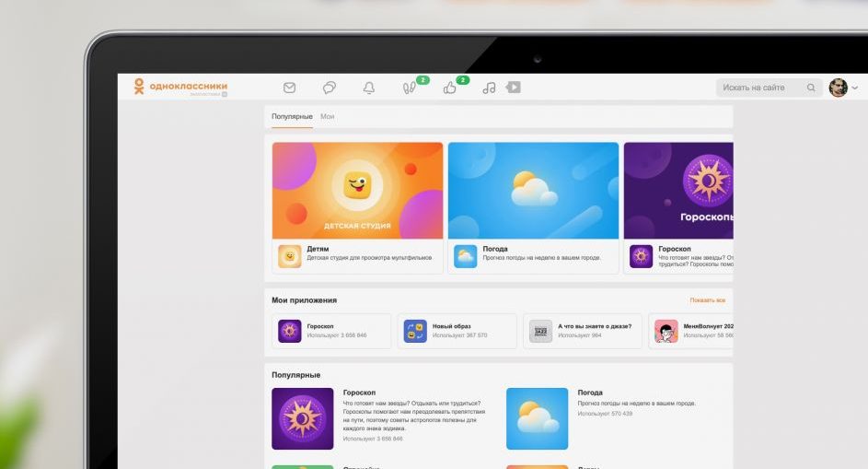
Task: Open the profile avatar picture
Action: (839, 88)
